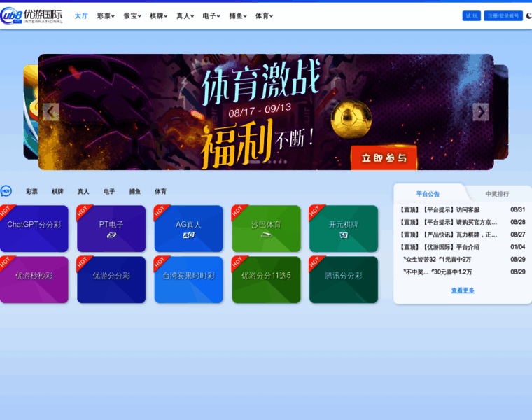
Task: Click the 注册/登录账号 button
Action: click(503, 15)
